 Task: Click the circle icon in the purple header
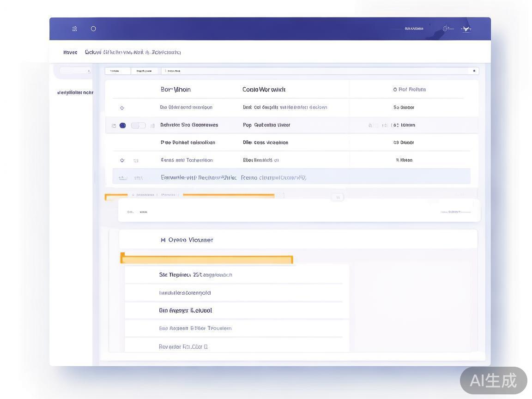pyautogui.click(x=93, y=29)
